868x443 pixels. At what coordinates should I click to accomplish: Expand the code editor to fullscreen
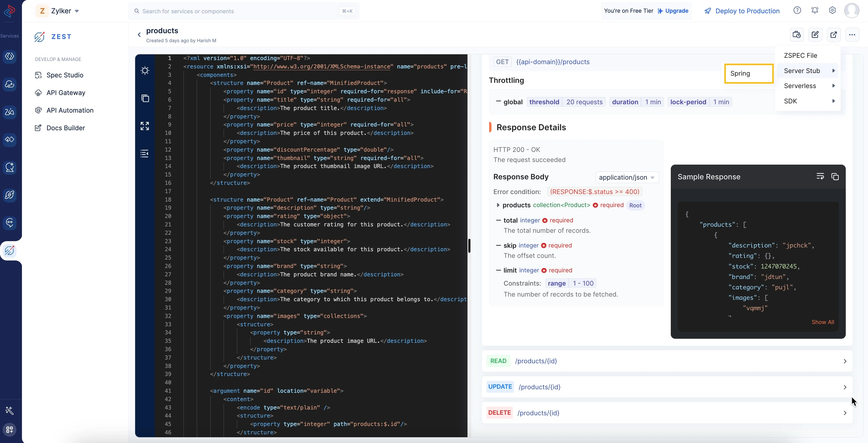point(145,126)
